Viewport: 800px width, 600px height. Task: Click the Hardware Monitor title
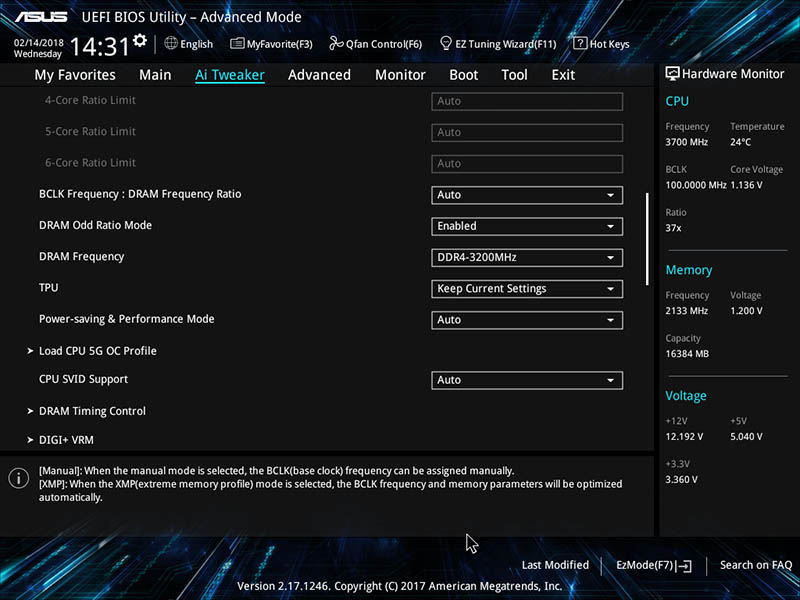pos(733,74)
